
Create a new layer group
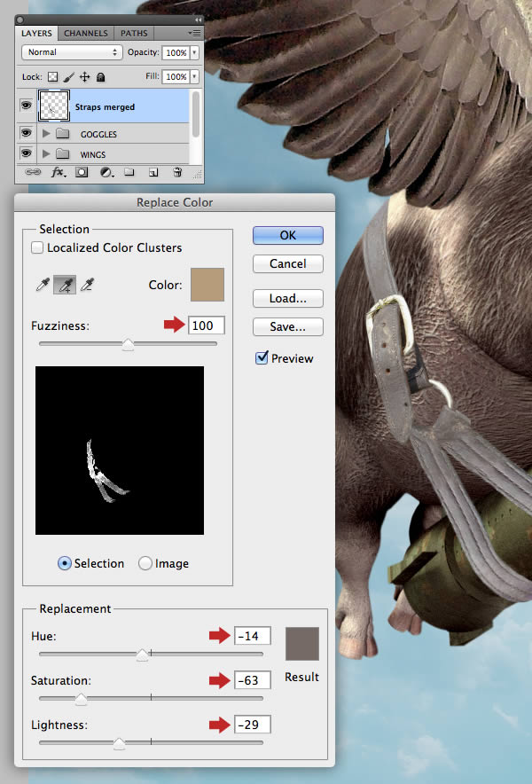click(129, 172)
